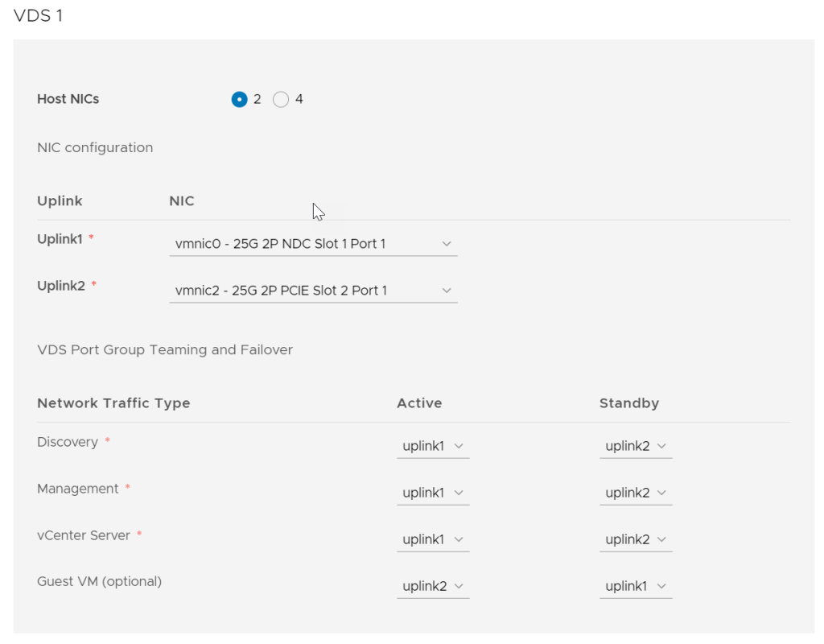The height and width of the screenshot is (644, 824).
Task: Select the 2 Host NICs radio button
Action: click(239, 100)
